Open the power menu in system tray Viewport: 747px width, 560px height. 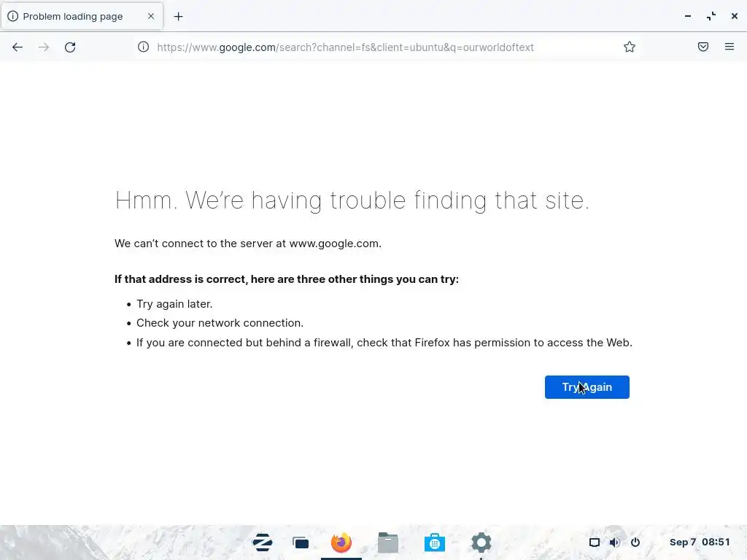635,542
